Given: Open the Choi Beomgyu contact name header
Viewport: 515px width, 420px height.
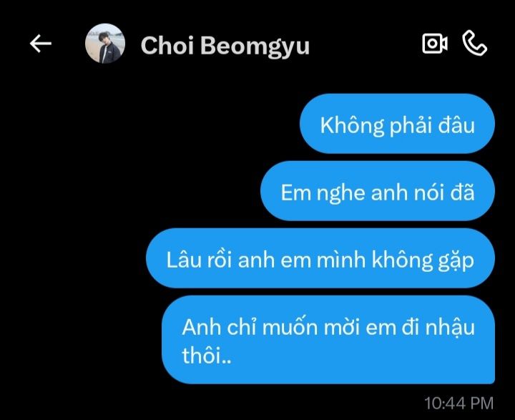Looking at the screenshot, I should (225, 45).
